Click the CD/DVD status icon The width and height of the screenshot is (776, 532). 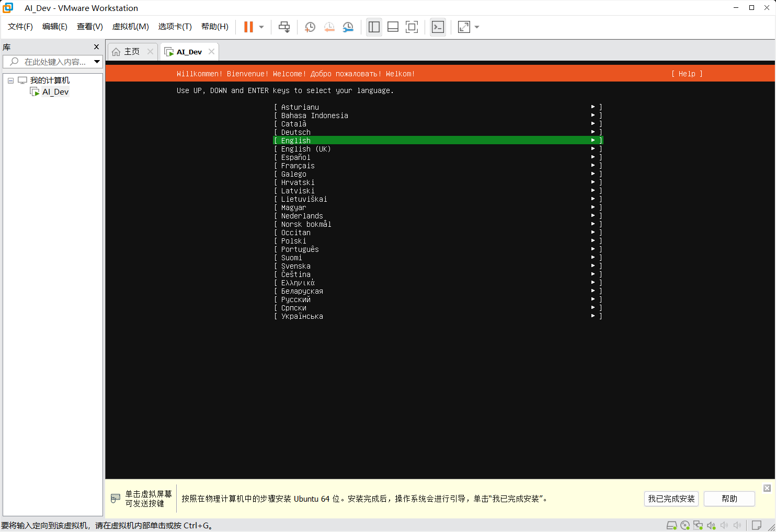tap(686, 525)
